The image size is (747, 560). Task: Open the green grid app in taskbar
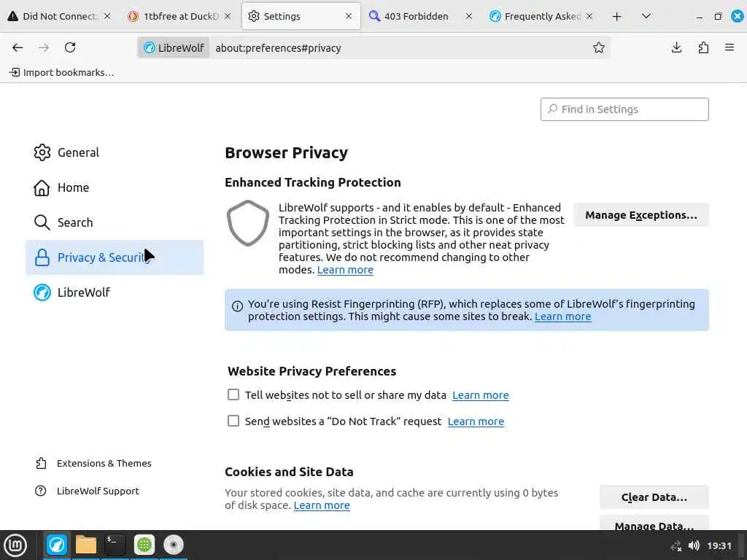click(144, 545)
